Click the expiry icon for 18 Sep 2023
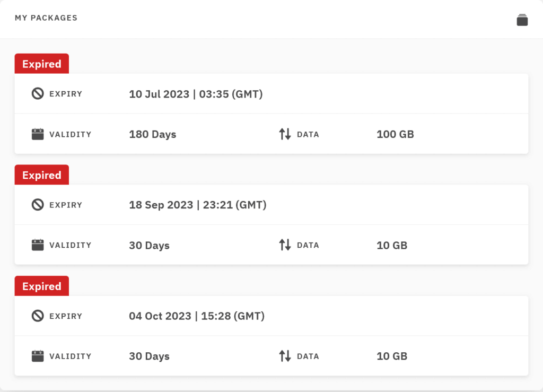Screen dimensions: 543x392 click(38, 205)
